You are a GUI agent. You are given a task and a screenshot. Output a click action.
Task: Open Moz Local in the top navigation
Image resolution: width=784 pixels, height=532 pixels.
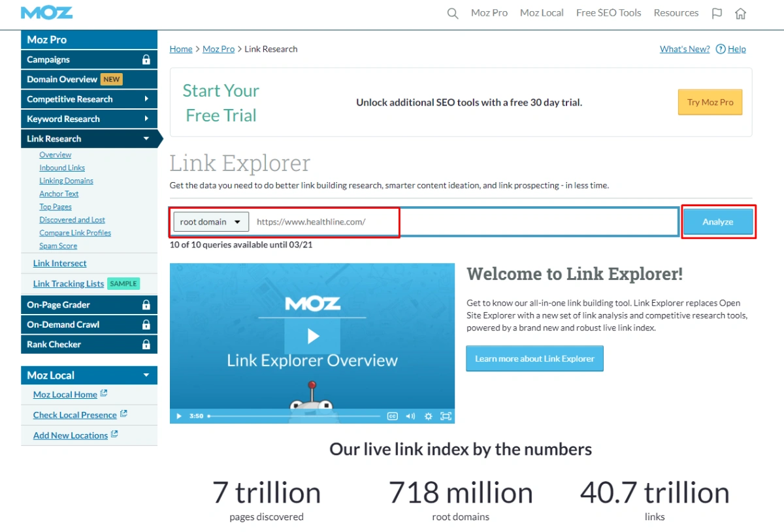pyautogui.click(x=542, y=13)
